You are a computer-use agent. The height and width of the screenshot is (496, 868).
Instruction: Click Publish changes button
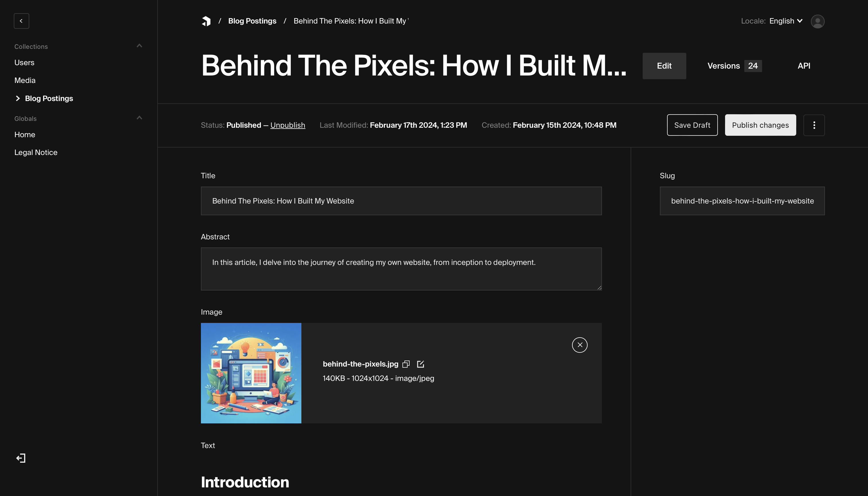tap(760, 125)
